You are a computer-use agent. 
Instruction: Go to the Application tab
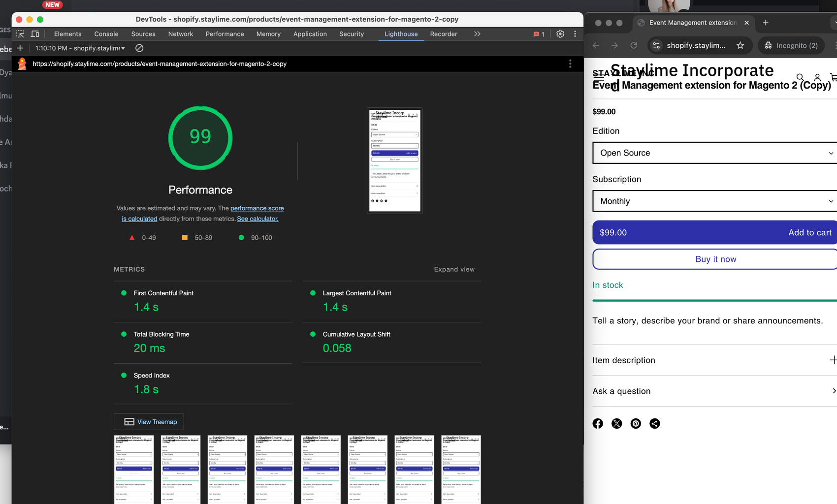coord(310,34)
